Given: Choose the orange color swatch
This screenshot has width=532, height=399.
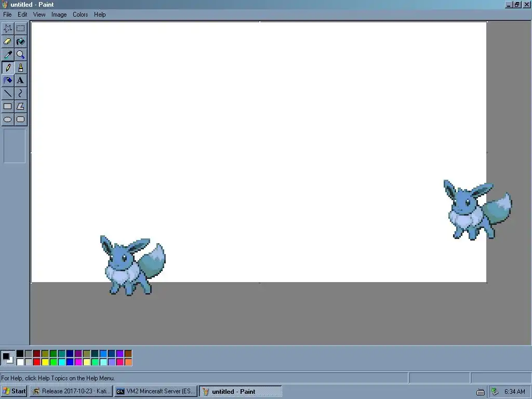Looking at the screenshot, I should (x=128, y=362).
